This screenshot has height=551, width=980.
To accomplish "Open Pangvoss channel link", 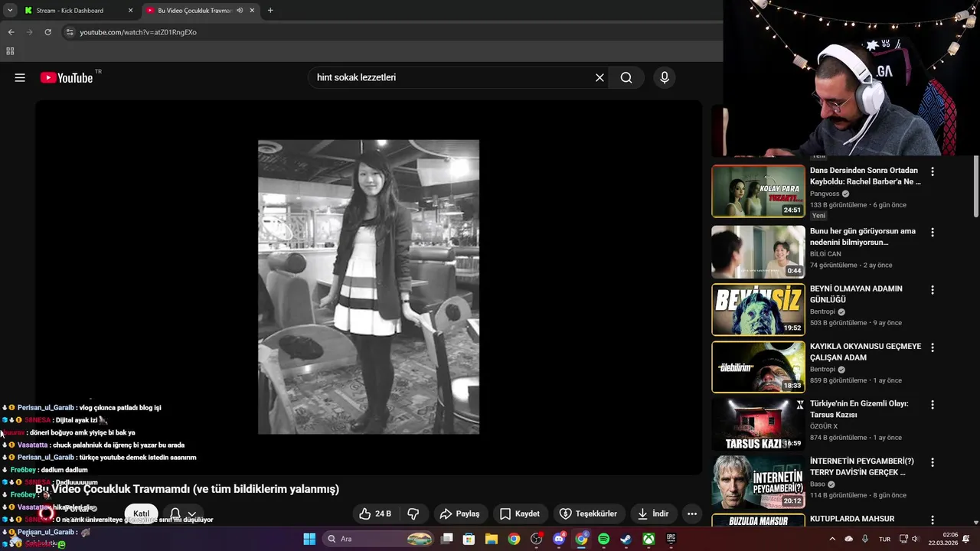I will coord(825,194).
